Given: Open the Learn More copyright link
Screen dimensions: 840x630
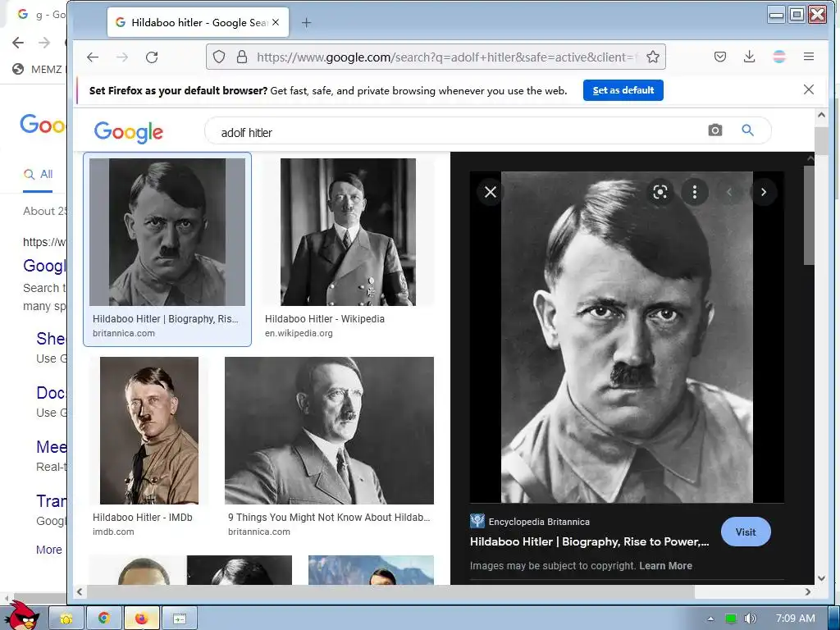Looking at the screenshot, I should point(665,566).
